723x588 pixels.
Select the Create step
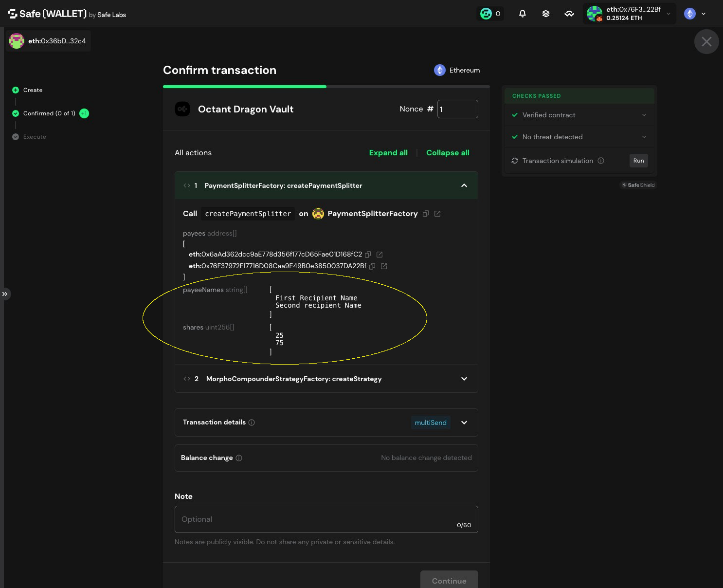click(x=28, y=90)
